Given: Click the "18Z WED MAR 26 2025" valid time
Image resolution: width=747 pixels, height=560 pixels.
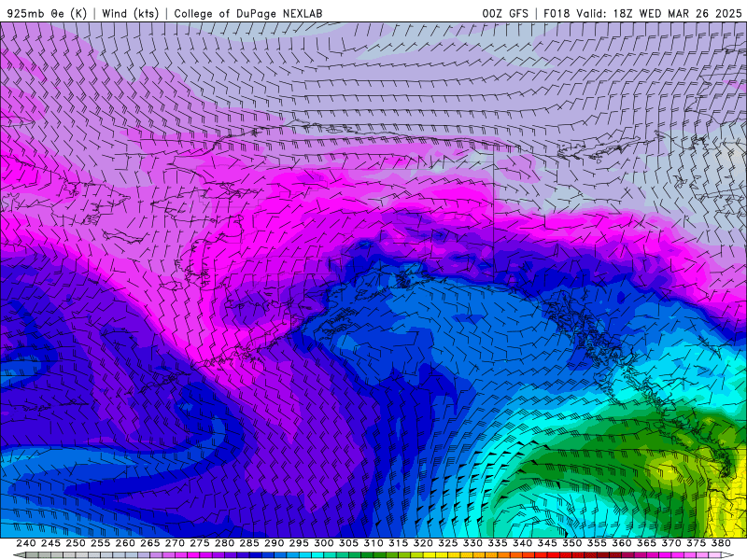Looking at the screenshot, I should tap(677, 13).
